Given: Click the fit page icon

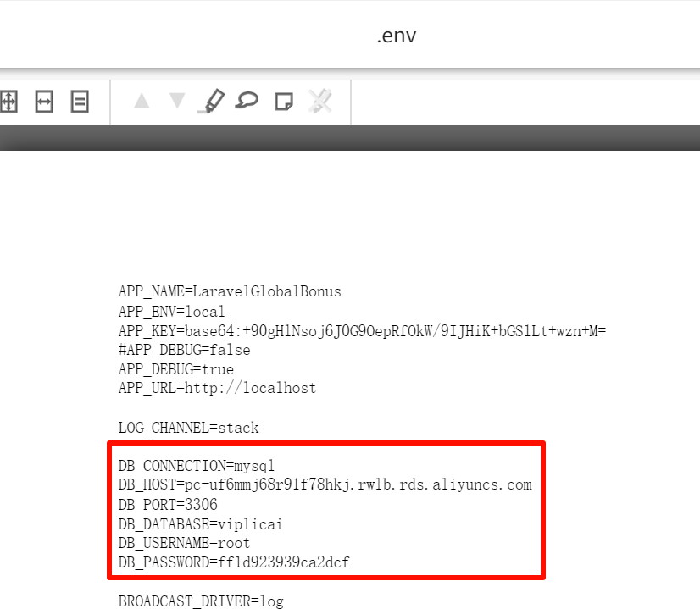Looking at the screenshot, I should click(8, 102).
